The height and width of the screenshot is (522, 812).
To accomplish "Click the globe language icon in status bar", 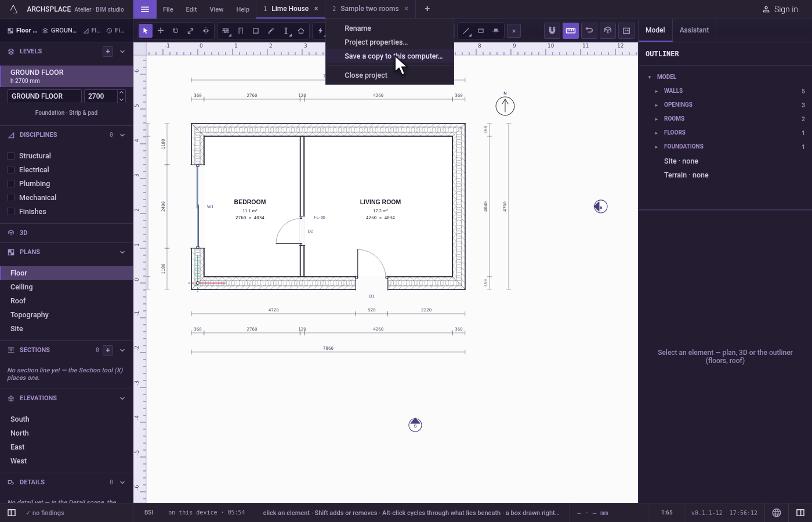I will tap(777, 513).
